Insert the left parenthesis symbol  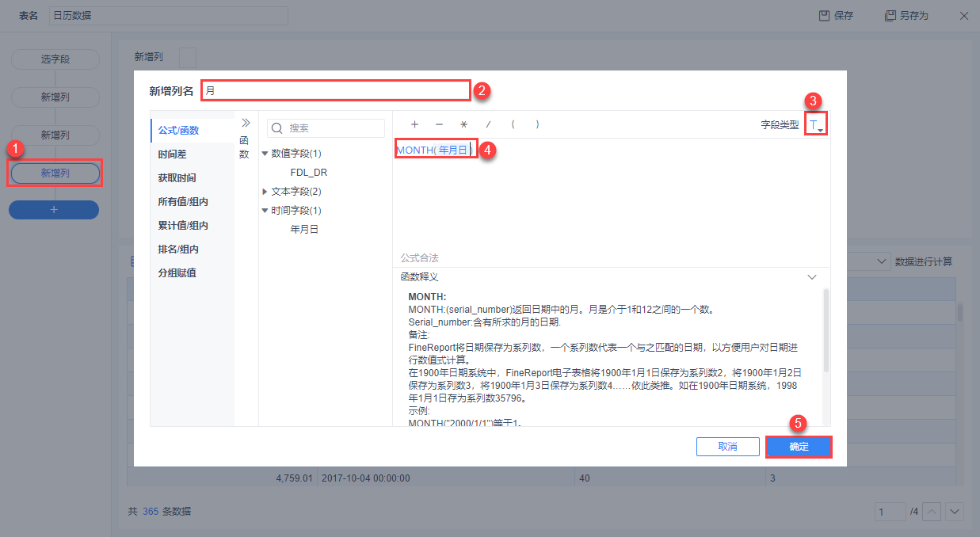coord(513,124)
